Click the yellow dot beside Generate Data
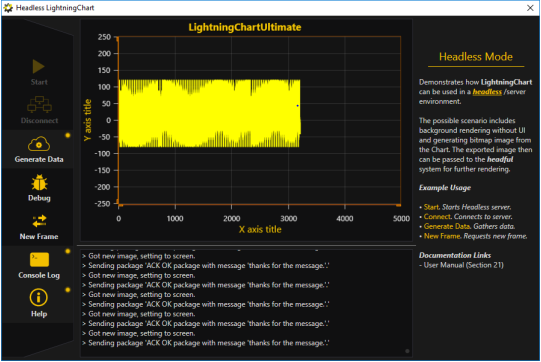The height and width of the screenshot is (362, 541). pos(68,135)
